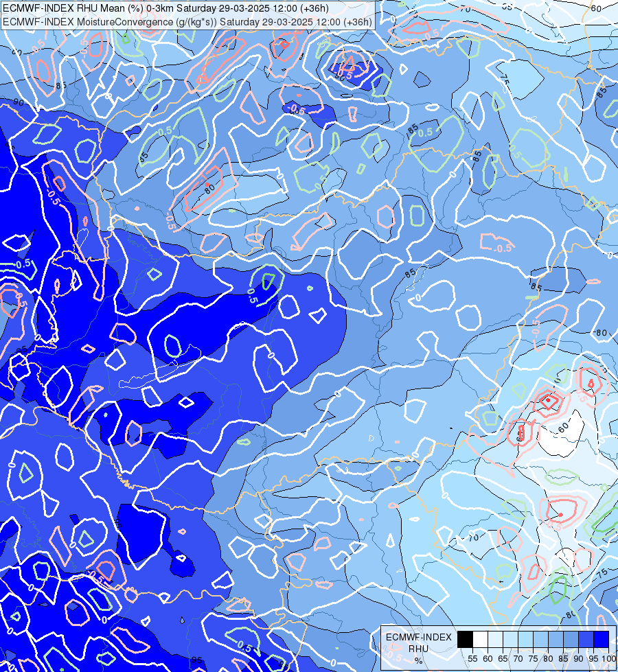Pick the 70-75 percent legend color swatch
Viewport: 618px width, 672px height.
click(x=526, y=639)
